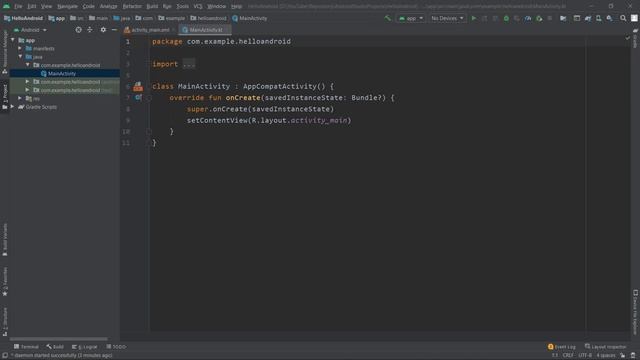Open the Build menu
Screen dimensions: 640x360
[x=152, y=6]
